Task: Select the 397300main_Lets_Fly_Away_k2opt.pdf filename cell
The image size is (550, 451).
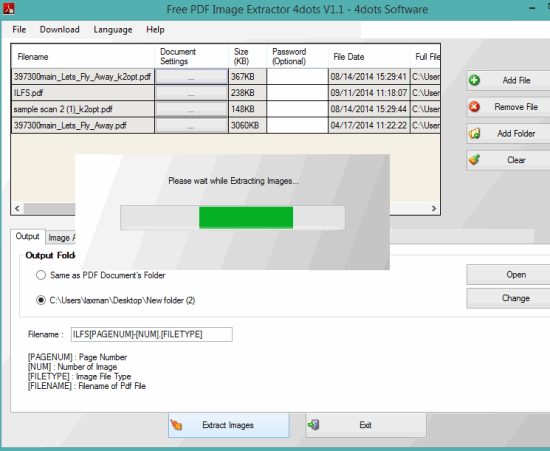Action: (83, 77)
